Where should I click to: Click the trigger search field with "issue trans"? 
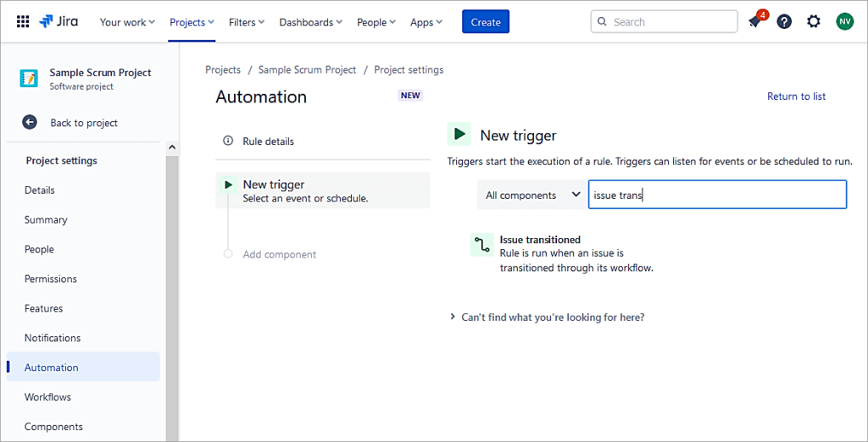coord(717,195)
